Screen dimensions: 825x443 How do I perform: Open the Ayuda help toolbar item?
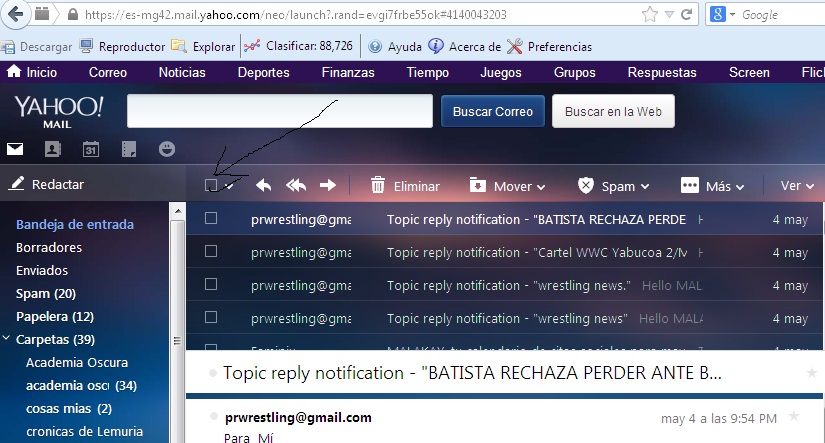coord(395,47)
